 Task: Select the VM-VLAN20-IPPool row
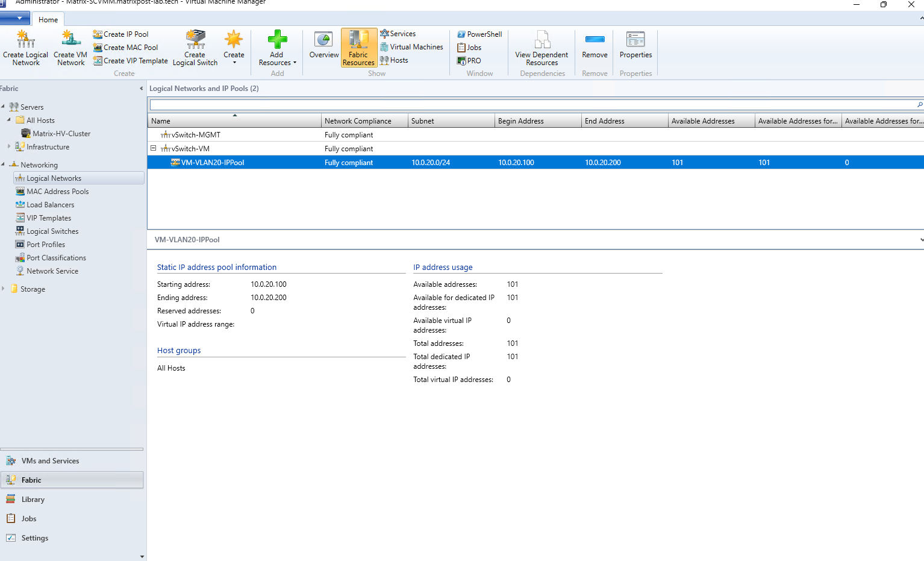(x=535, y=163)
